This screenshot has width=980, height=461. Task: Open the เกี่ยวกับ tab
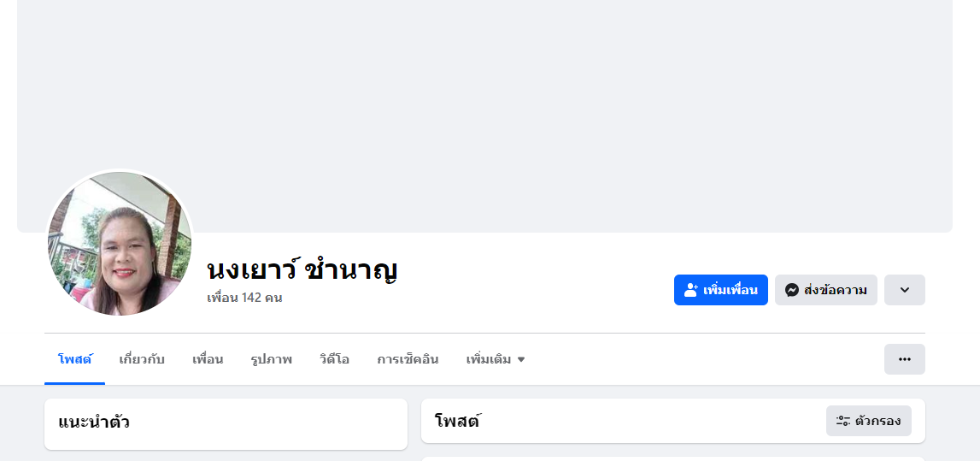(142, 359)
